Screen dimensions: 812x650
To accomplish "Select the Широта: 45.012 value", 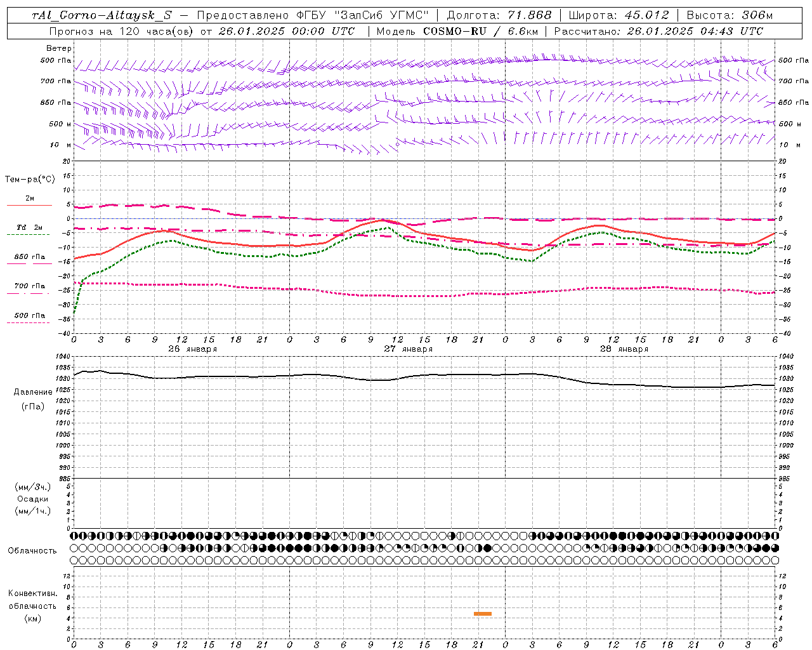I will pos(619,16).
